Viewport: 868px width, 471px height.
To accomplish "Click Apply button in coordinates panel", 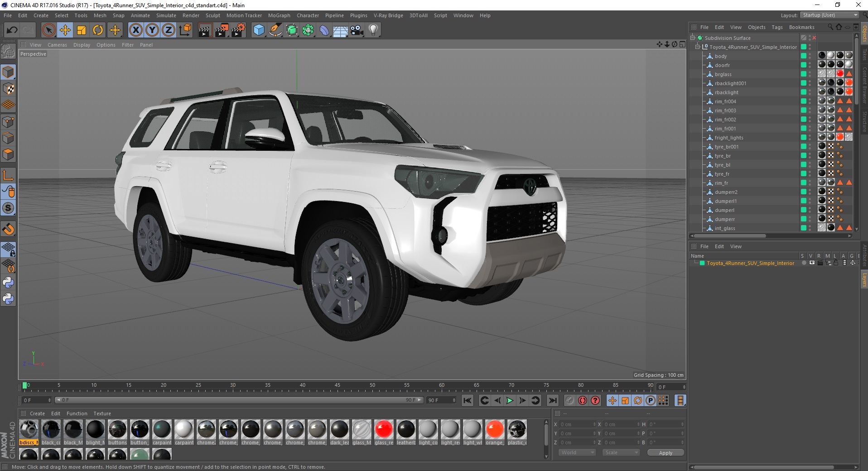I will pos(665,453).
